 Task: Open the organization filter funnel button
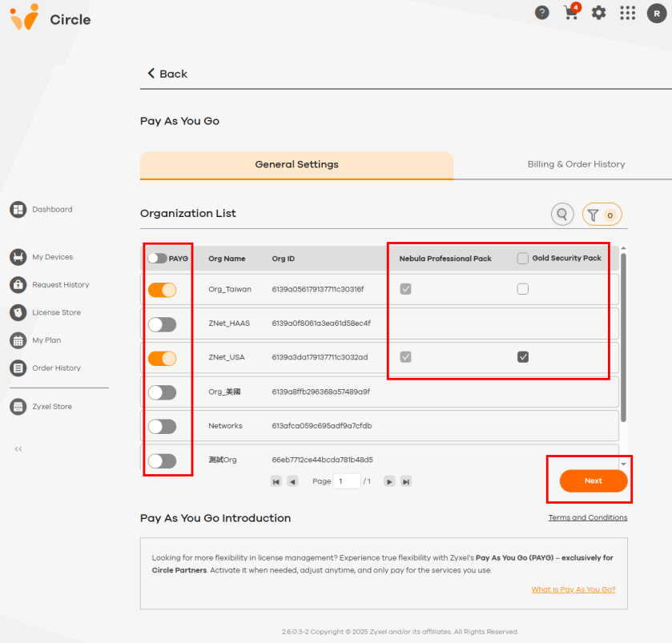coord(602,214)
